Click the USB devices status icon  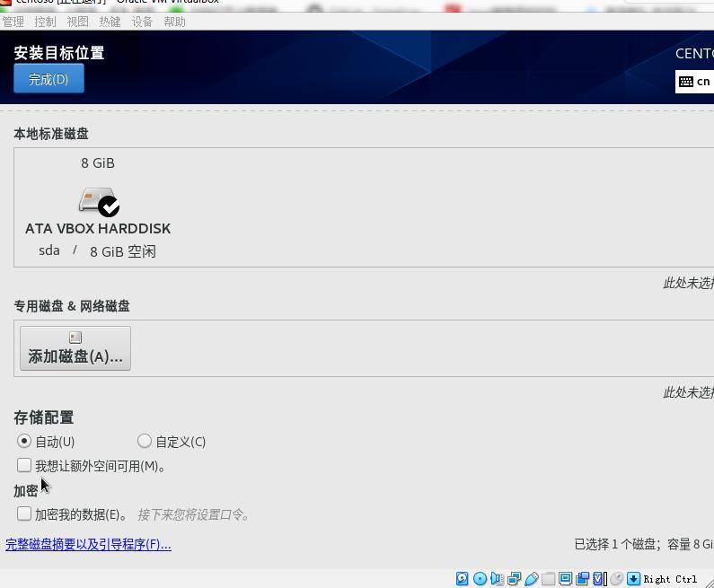click(532, 578)
